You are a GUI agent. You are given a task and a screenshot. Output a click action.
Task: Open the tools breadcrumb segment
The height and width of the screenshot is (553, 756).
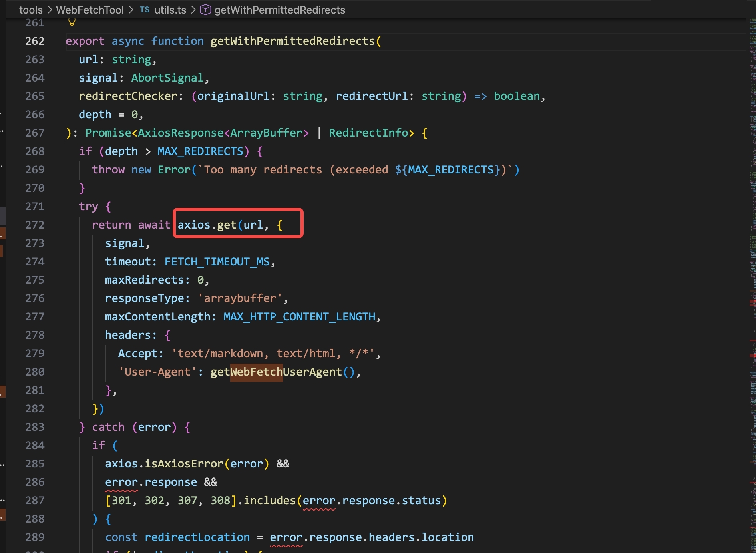(31, 10)
